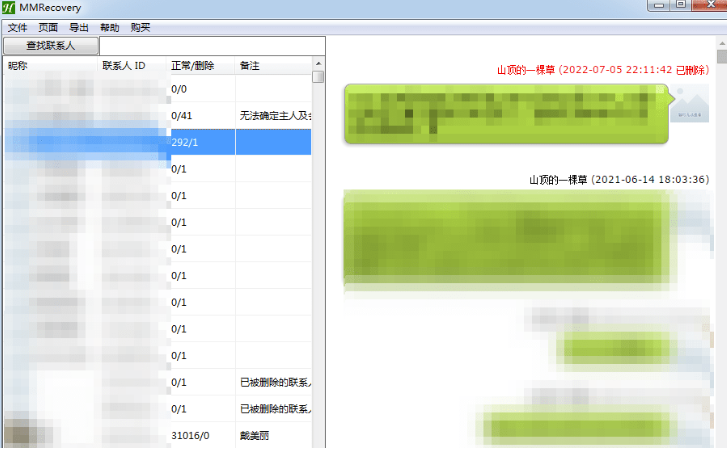Open the image thumbnail beside the deleted message

click(x=690, y=104)
